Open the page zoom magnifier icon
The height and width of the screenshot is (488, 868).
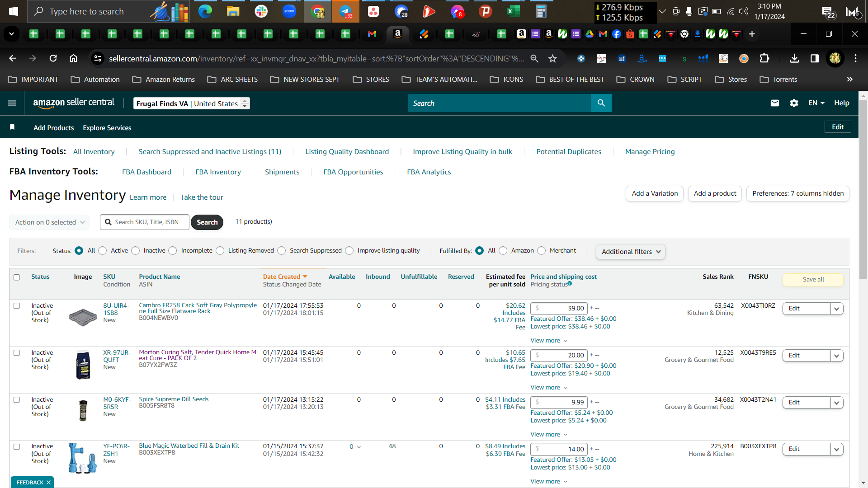click(534, 58)
